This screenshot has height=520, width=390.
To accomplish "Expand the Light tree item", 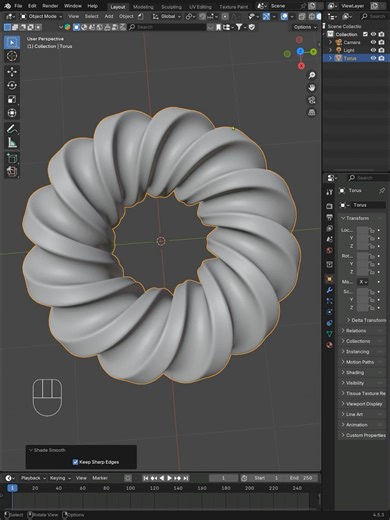I will tap(330, 50).
